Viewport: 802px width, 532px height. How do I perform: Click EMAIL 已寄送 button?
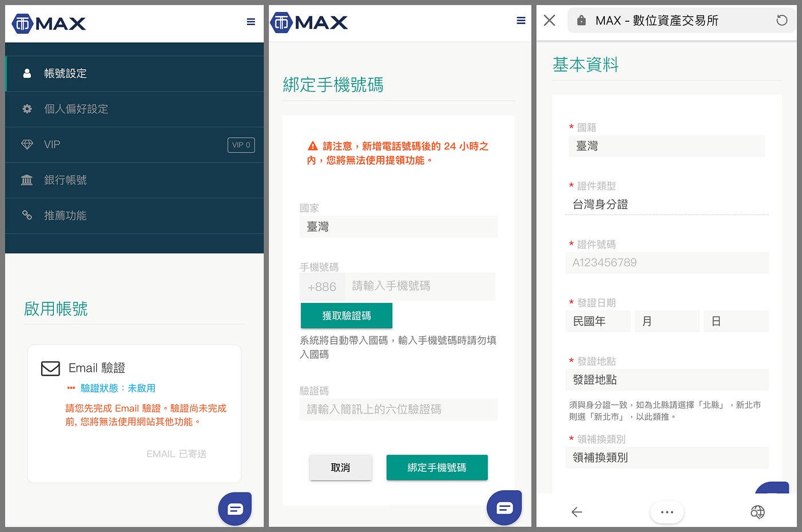point(176,454)
